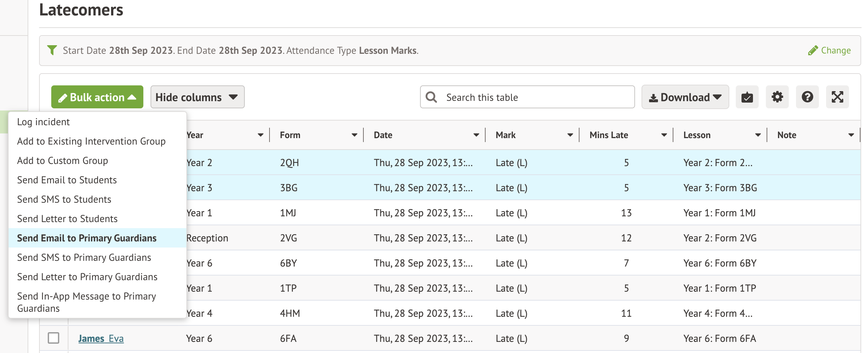Choose Log incident from bulk menu
The width and height of the screenshot is (868, 353).
(x=43, y=122)
